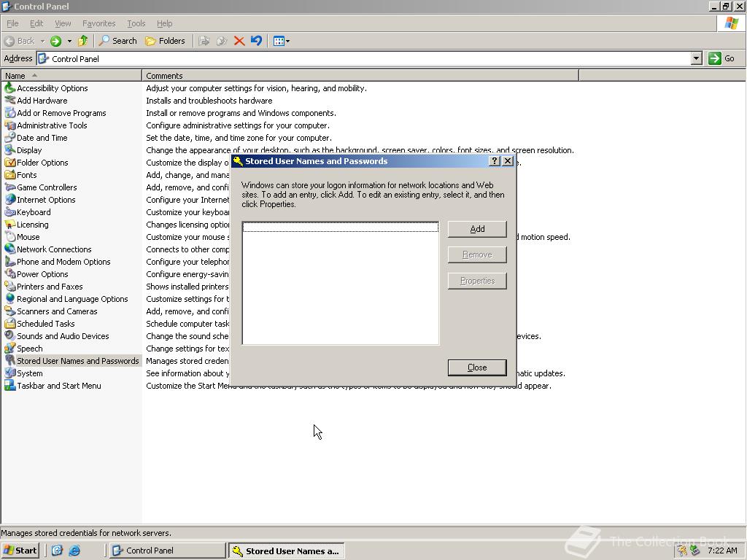Open the Edit menu
Image resolution: width=747 pixels, height=560 pixels.
(36, 23)
